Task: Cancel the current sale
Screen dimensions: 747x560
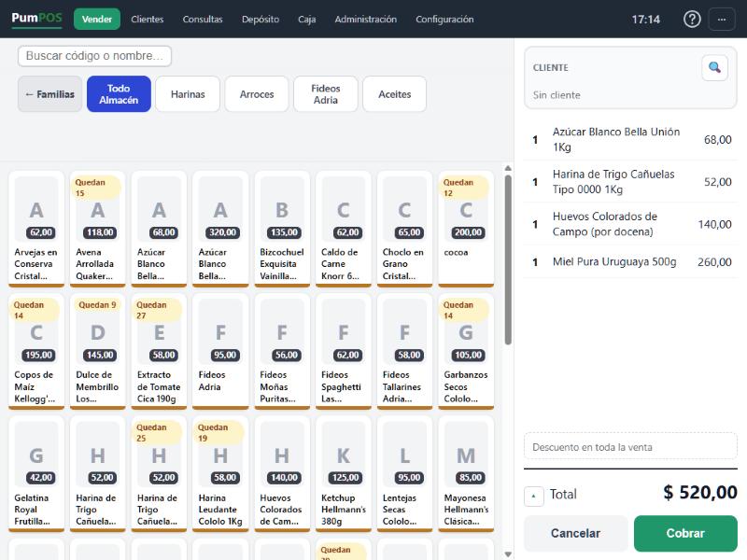Action: tap(575, 533)
